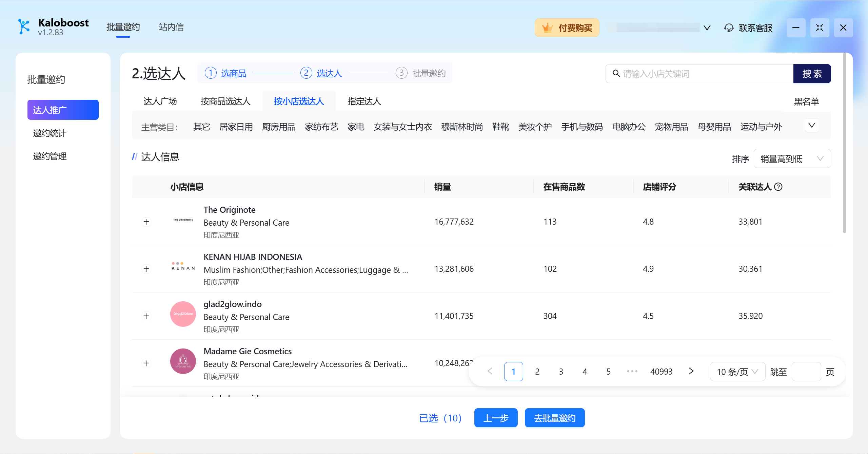868x454 pixels.
Task: Click the search magnifier icon
Action: tap(616, 73)
